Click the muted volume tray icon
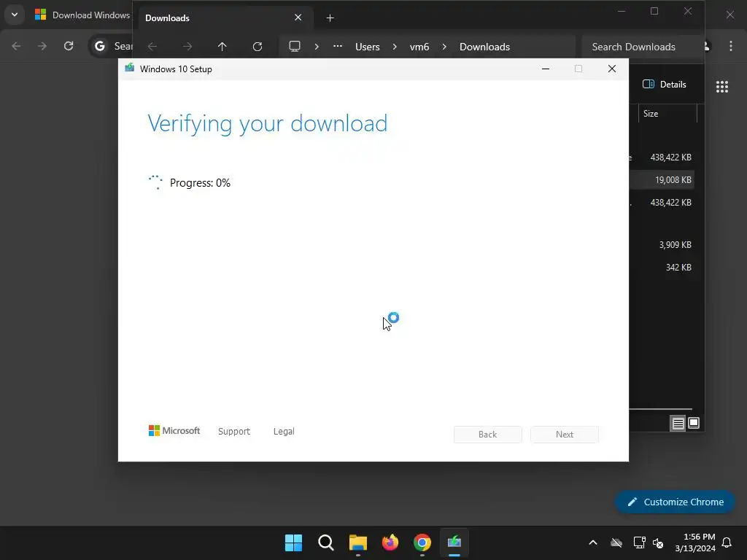The width and height of the screenshot is (747, 560). click(658, 542)
